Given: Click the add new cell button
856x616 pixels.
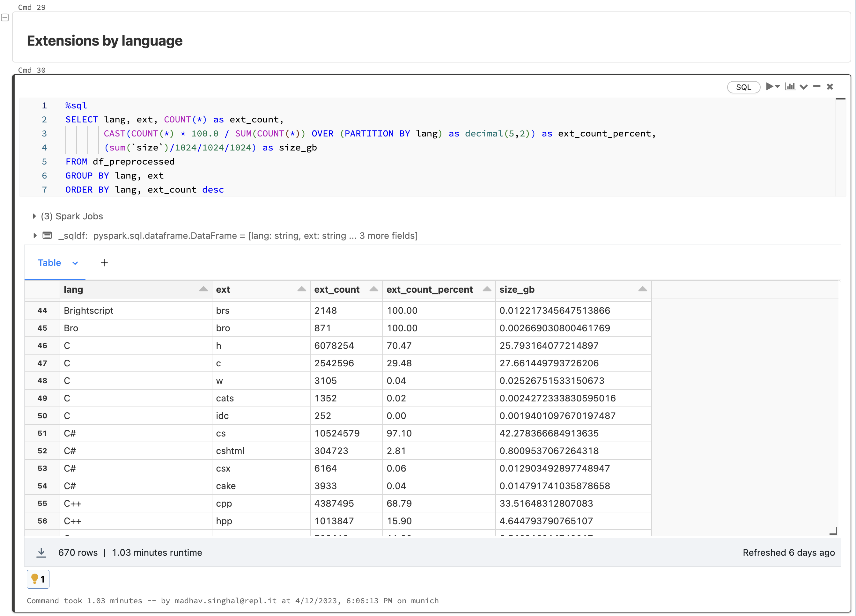Looking at the screenshot, I should [x=104, y=262].
